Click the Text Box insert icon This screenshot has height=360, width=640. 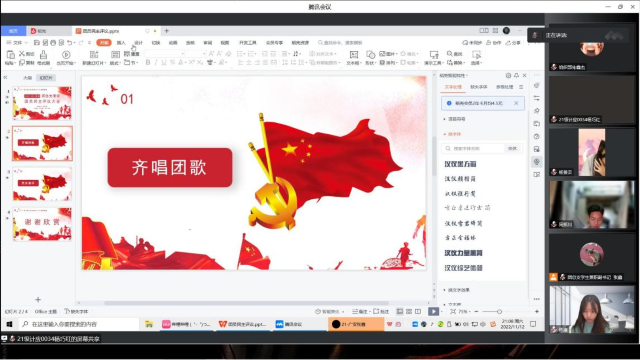click(x=353, y=55)
